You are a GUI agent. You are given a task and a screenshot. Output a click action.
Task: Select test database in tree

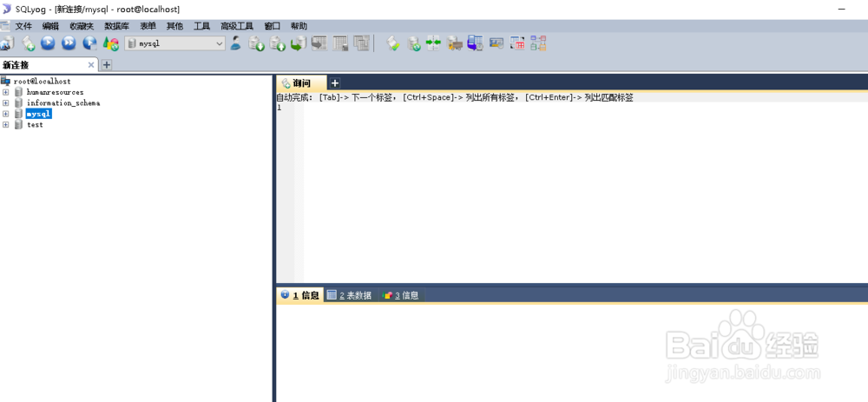pos(35,124)
